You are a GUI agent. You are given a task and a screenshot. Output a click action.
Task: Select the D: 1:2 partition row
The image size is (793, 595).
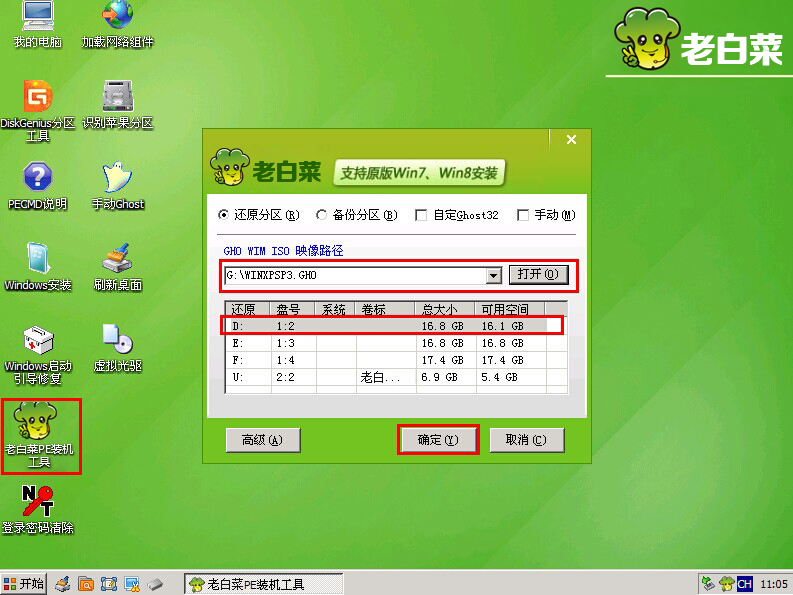click(x=396, y=326)
